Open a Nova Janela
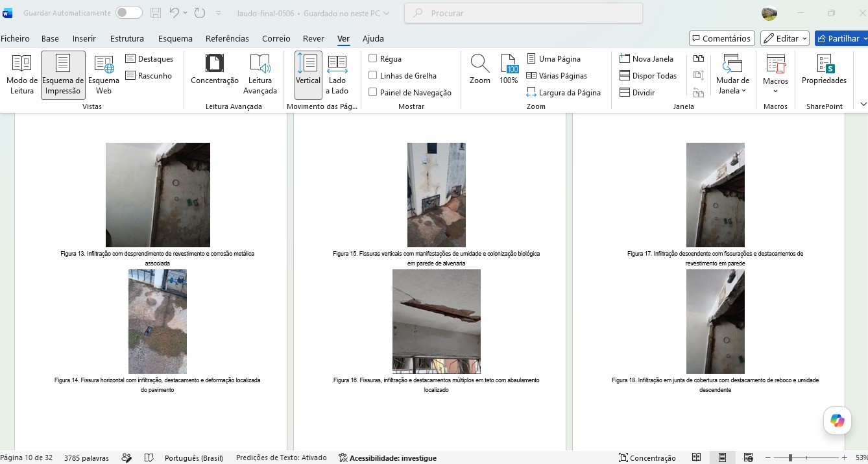Screen dimensions: 868x464 coord(646,59)
